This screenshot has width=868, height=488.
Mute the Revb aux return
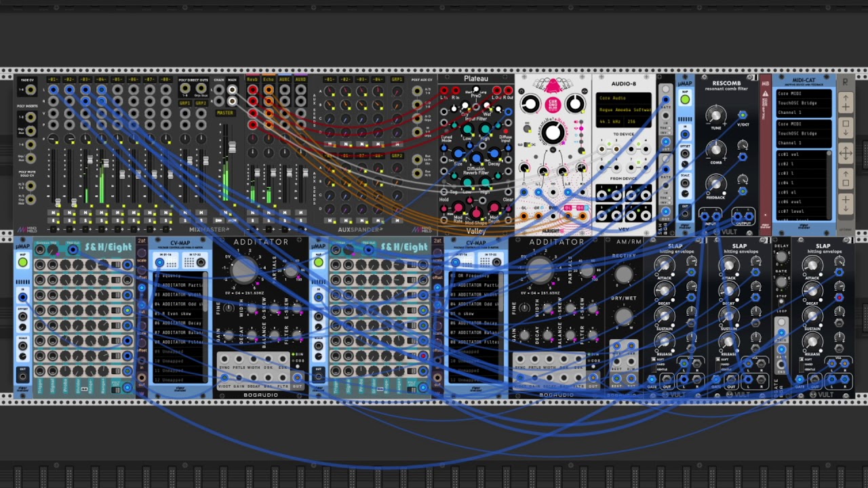click(252, 213)
